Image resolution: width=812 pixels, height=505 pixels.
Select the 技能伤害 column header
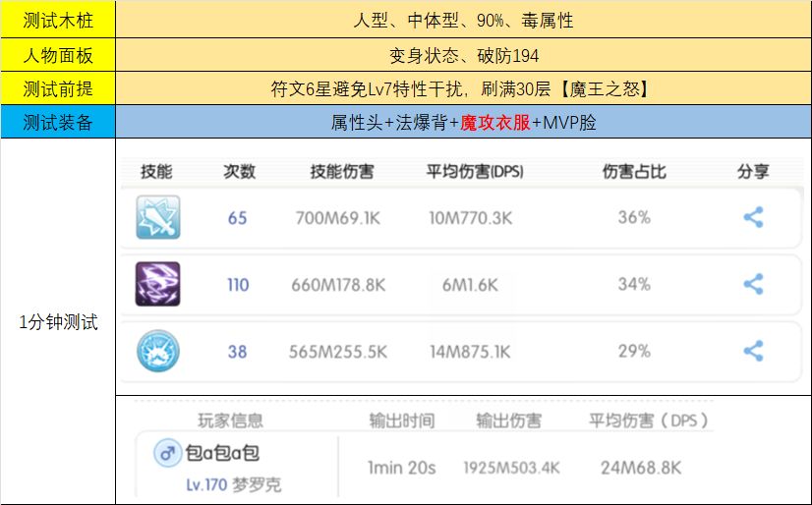click(x=342, y=171)
